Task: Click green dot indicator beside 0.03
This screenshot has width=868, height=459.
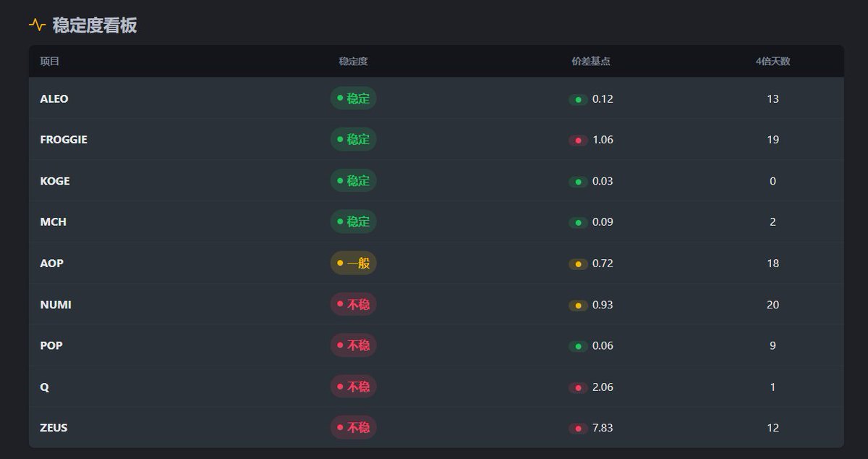Action: [578, 182]
